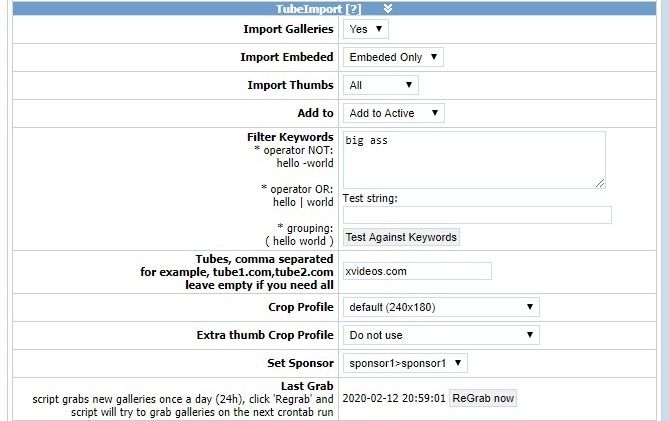669x421 pixels.
Task: Open the Add to Active dropdown
Action: click(394, 113)
